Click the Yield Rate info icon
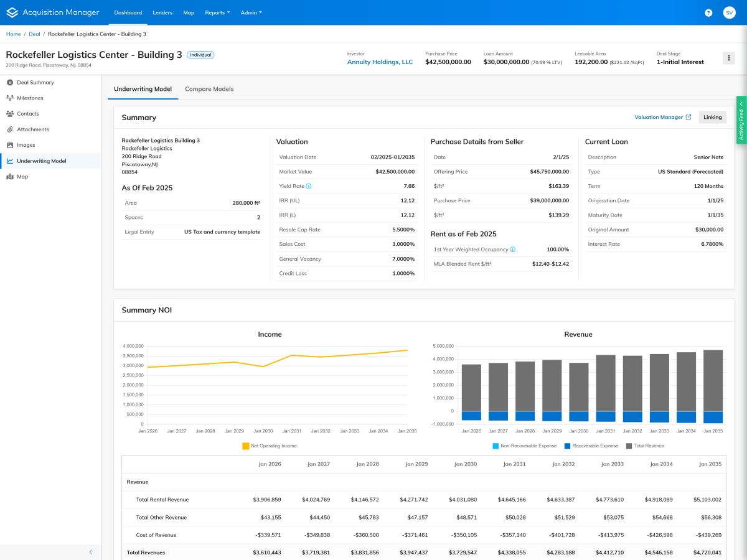The height and width of the screenshot is (560, 747). [309, 186]
